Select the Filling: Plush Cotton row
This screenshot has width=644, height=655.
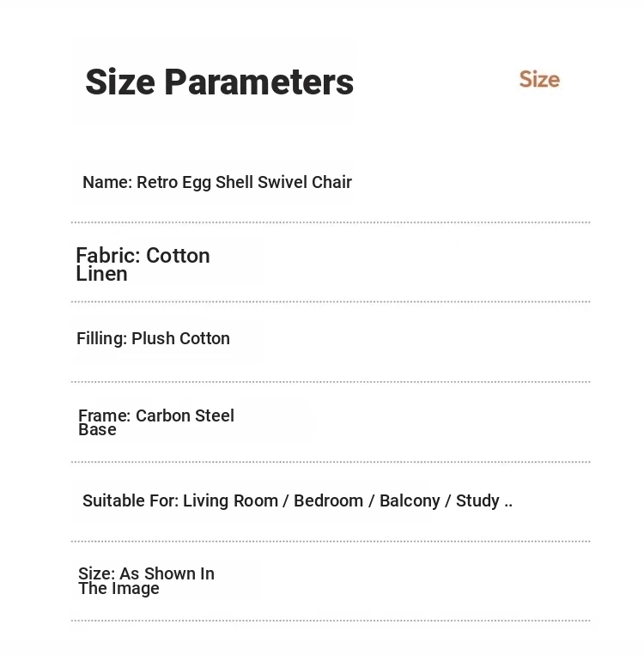(x=153, y=339)
